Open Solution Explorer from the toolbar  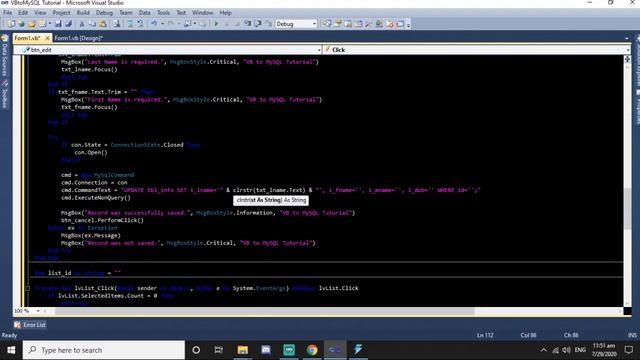point(327,24)
